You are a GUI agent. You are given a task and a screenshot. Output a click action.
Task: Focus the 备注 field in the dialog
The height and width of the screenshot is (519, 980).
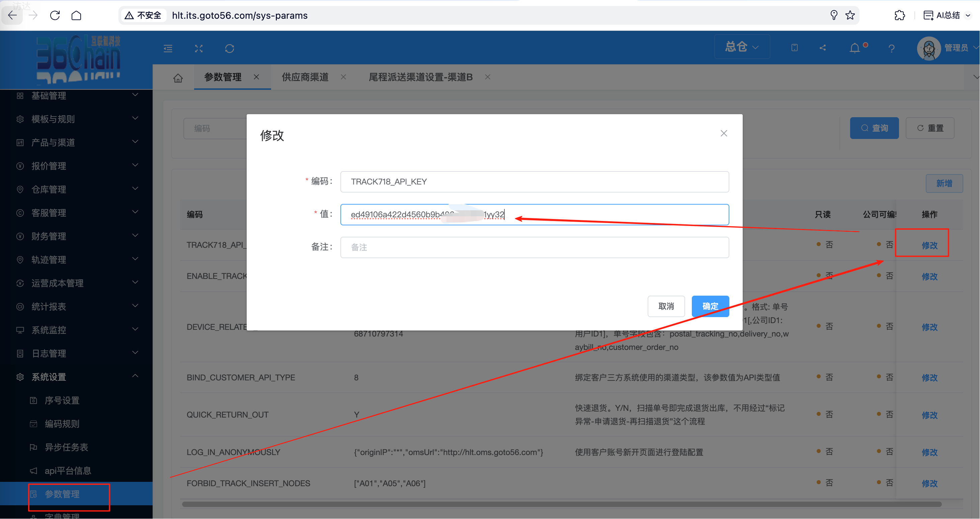coord(535,247)
